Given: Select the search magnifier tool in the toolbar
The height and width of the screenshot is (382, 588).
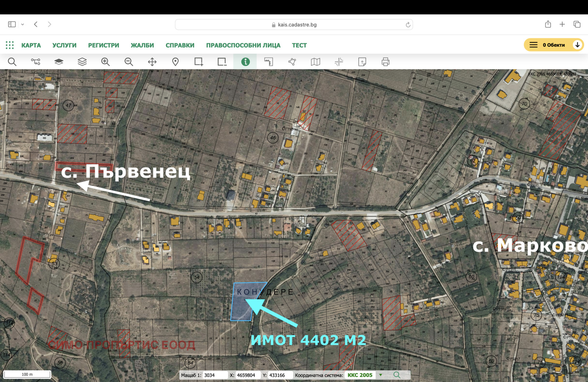Looking at the screenshot, I should point(12,62).
